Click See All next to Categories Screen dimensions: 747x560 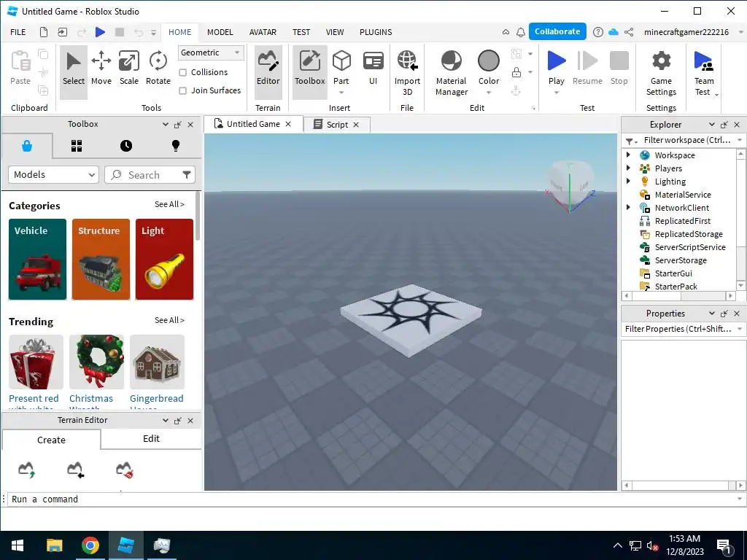169,204
